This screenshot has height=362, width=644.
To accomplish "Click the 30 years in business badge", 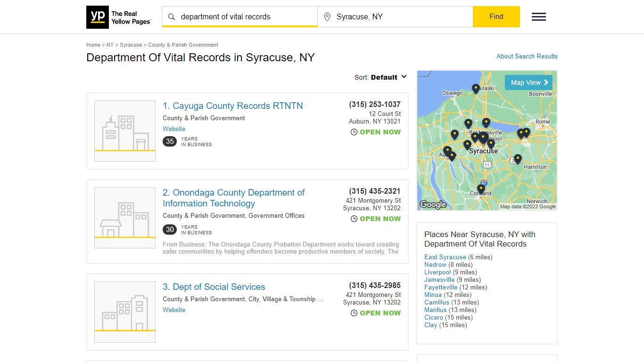I will coord(170,230).
